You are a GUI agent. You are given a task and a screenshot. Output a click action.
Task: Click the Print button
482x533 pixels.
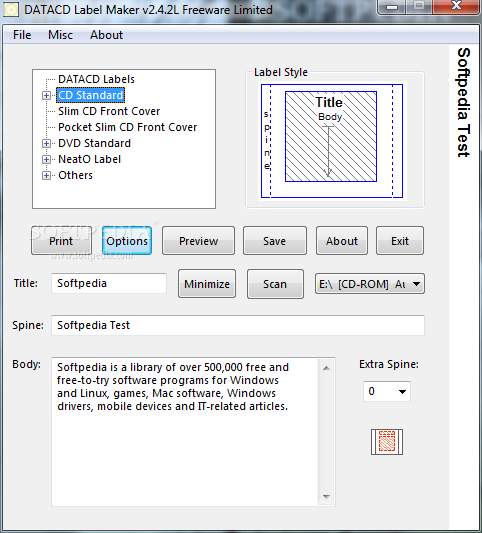coord(61,241)
